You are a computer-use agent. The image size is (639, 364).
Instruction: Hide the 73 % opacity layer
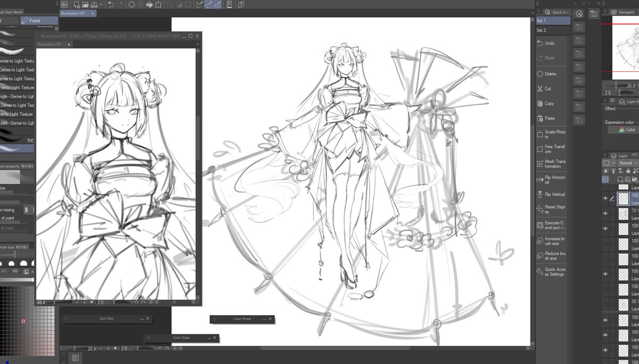605,214
